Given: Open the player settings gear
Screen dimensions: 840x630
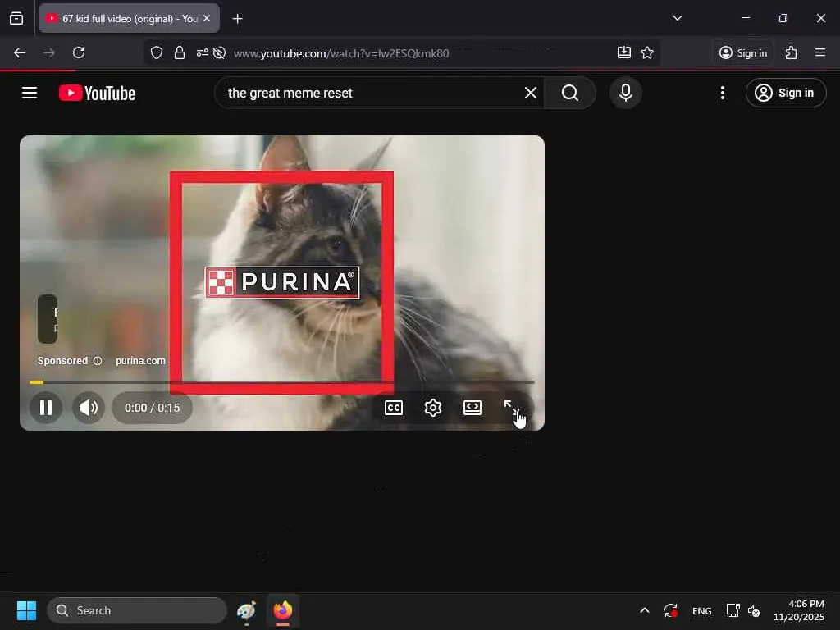Looking at the screenshot, I should pyautogui.click(x=433, y=408).
